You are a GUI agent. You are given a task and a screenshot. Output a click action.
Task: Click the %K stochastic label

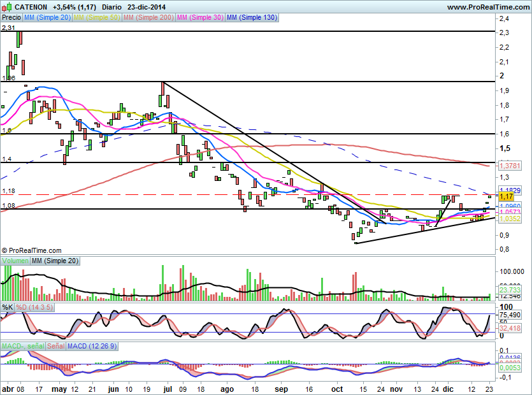pyautogui.click(x=8, y=307)
